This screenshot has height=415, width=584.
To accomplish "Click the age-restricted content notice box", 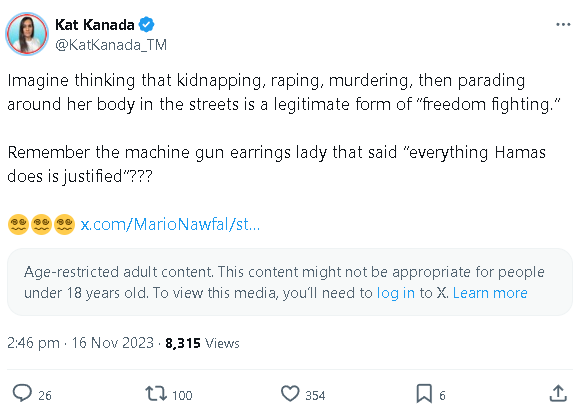I will point(290,282).
